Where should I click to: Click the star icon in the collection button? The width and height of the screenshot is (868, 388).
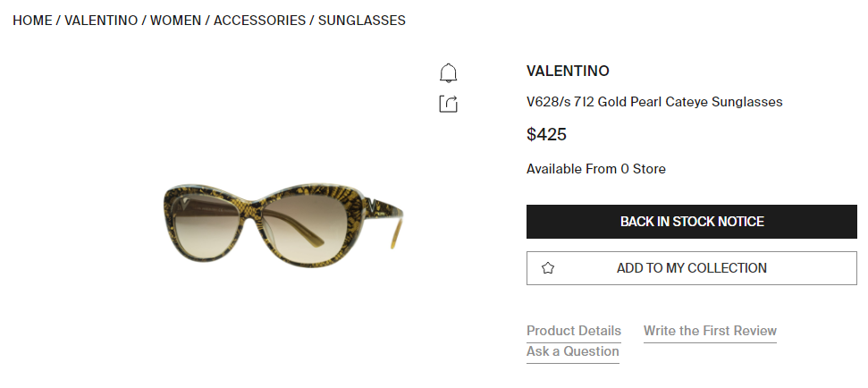[x=548, y=268]
